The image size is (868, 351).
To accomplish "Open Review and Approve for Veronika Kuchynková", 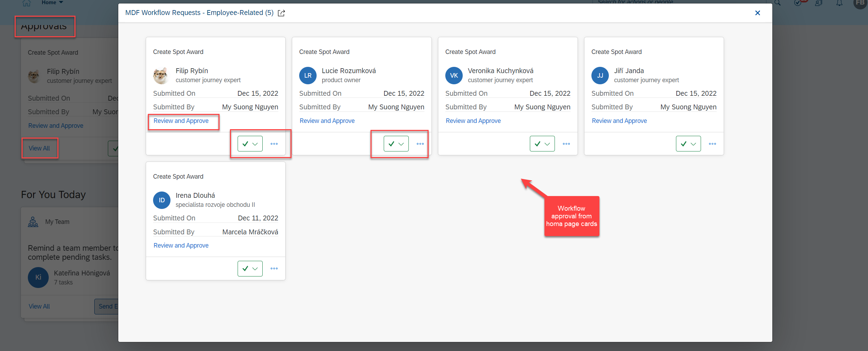I will (473, 121).
